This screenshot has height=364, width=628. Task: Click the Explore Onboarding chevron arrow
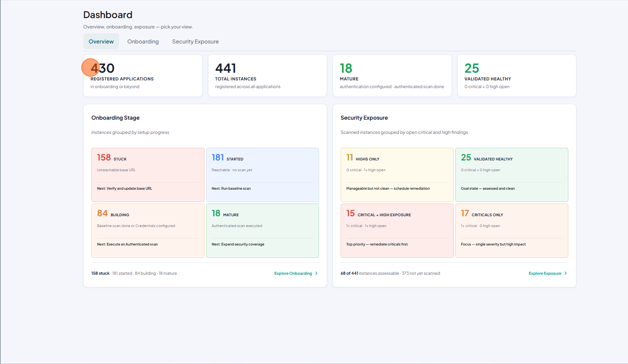click(316, 273)
